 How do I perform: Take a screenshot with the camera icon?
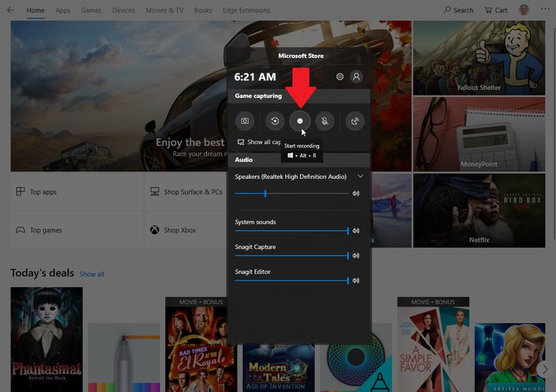pyautogui.click(x=245, y=121)
